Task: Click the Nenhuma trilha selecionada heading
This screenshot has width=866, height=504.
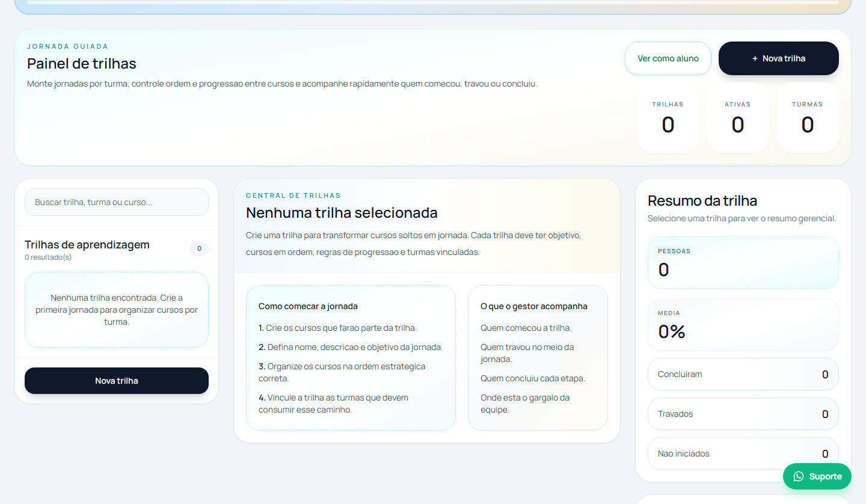Action: tap(342, 213)
